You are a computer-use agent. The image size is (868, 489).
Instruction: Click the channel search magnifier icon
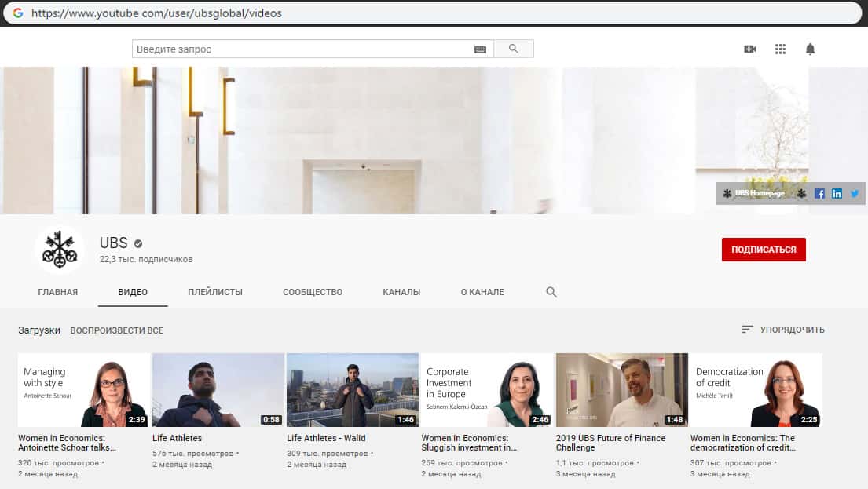coord(551,292)
